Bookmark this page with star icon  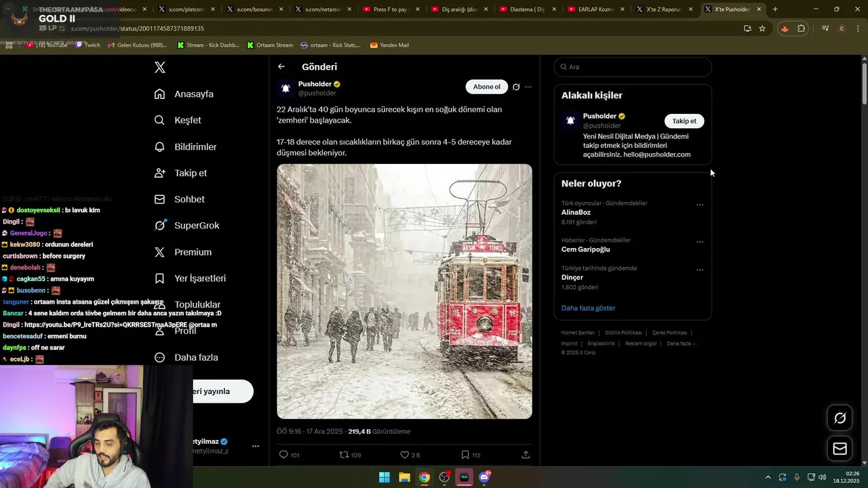762,28
